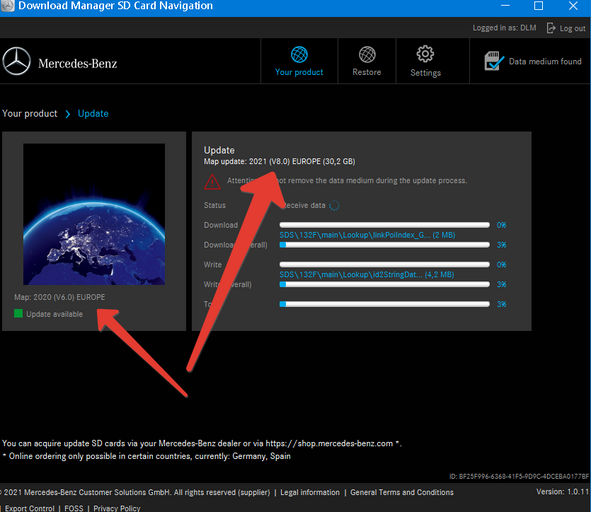The width and height of the screenshot is (591, 512).
Task: Select the Your product tab label
Action: [x=299, y=72]
